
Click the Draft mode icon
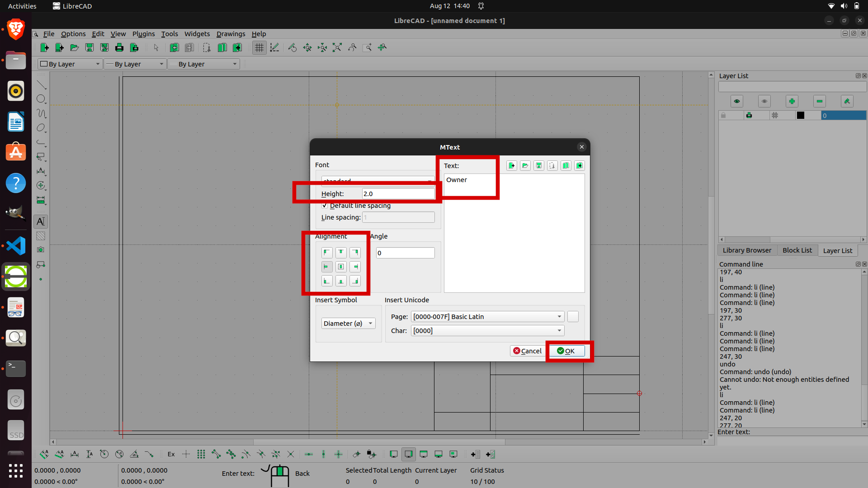[x=274, y=47]
